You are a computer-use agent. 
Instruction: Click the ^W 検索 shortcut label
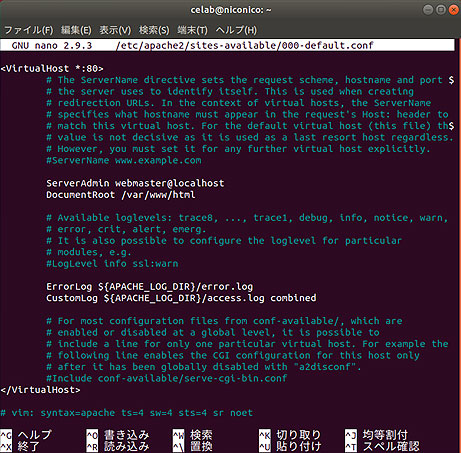pyautogui.click(x=192, y=435)
